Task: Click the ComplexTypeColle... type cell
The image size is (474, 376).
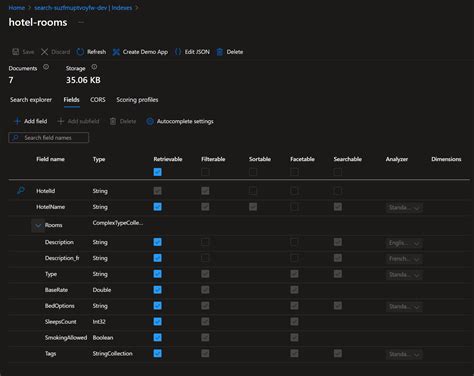Action: pos(118,223)
